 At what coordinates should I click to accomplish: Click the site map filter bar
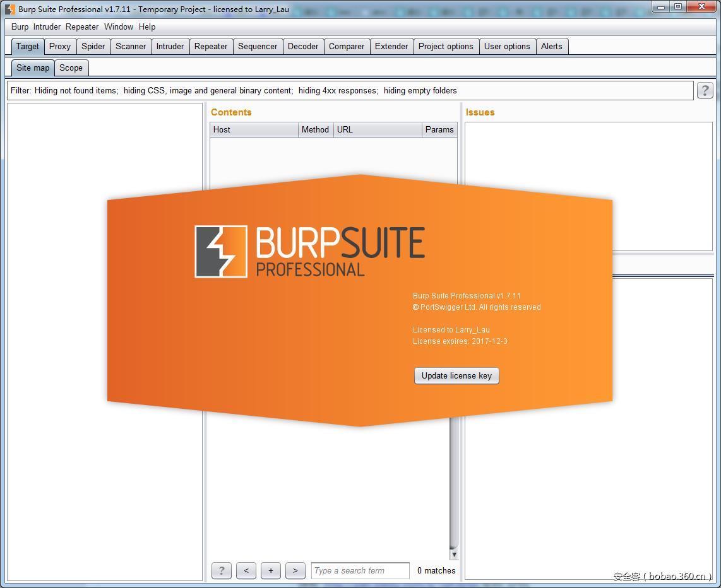click(350, 90)
